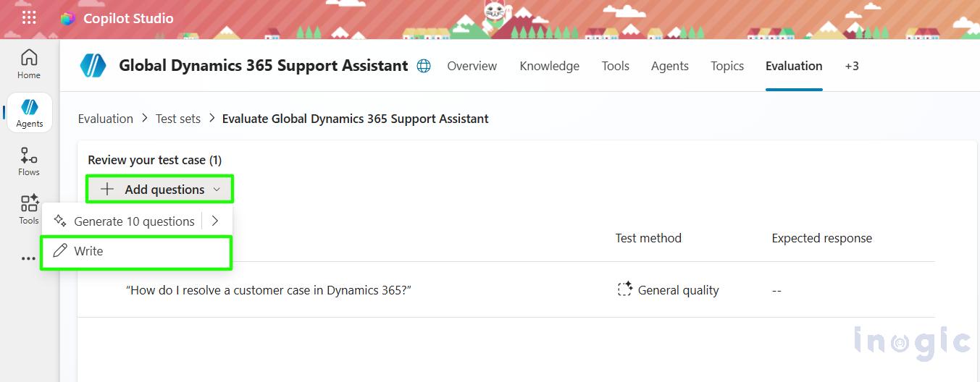Open the customer case test question row

click(269, 290)
